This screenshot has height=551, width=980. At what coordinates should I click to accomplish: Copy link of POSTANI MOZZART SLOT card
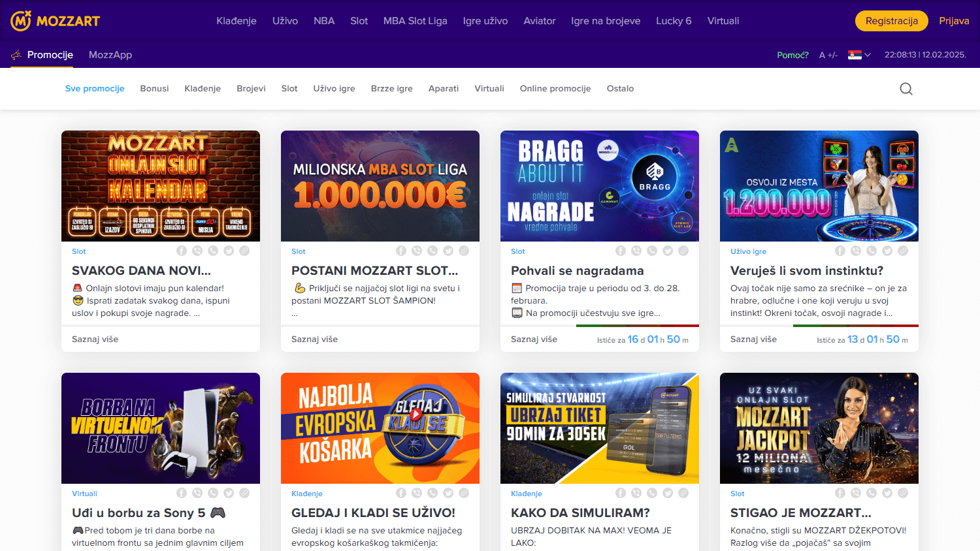click(464, 251)
